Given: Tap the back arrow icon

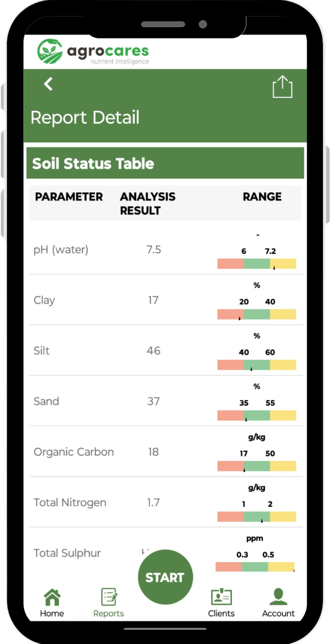Looking at the screenshot, I should tap(49, 84).
